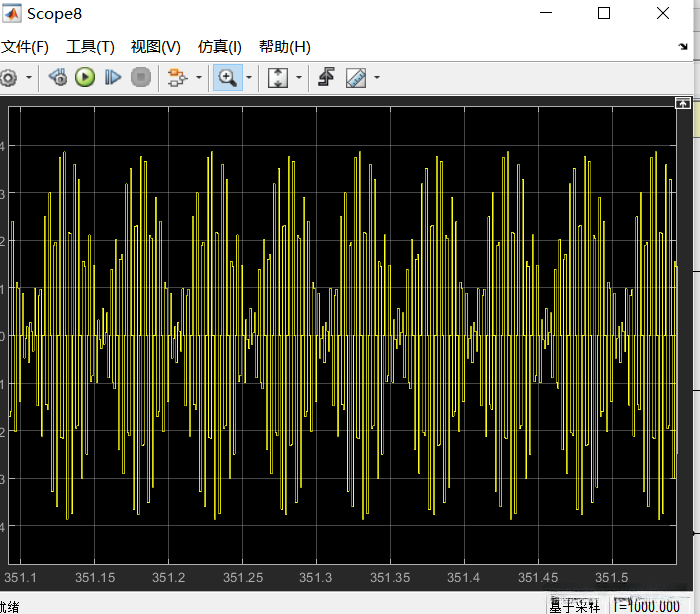The height and width of the screenshot is (614, 700).
Task: Click the Step Forward button
Action: [x=113, y=77]
